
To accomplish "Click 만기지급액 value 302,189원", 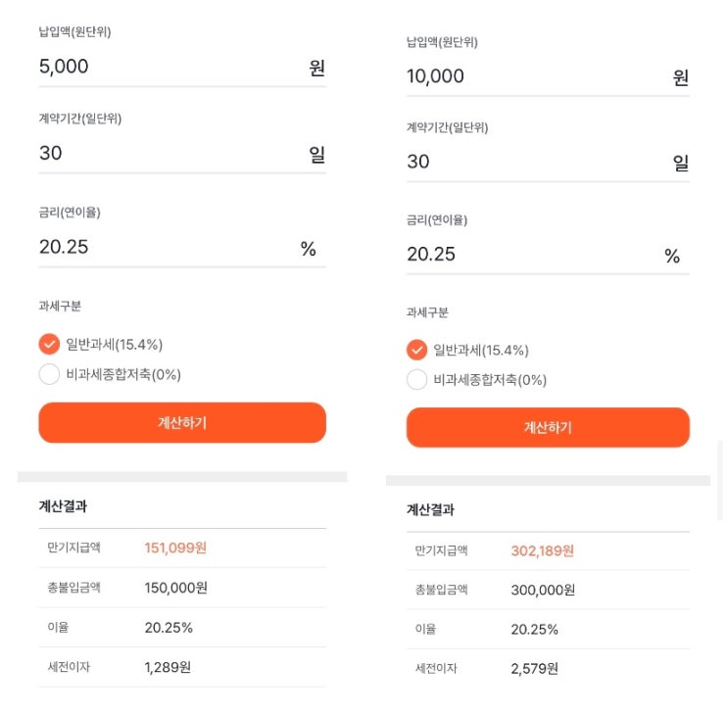I will pyautogui.click(x=542, y=550).
